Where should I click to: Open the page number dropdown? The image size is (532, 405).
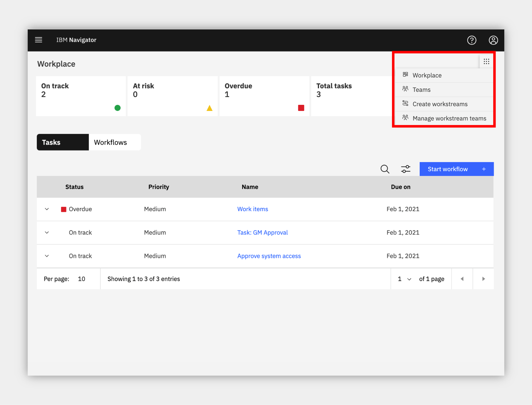point(404,279)
